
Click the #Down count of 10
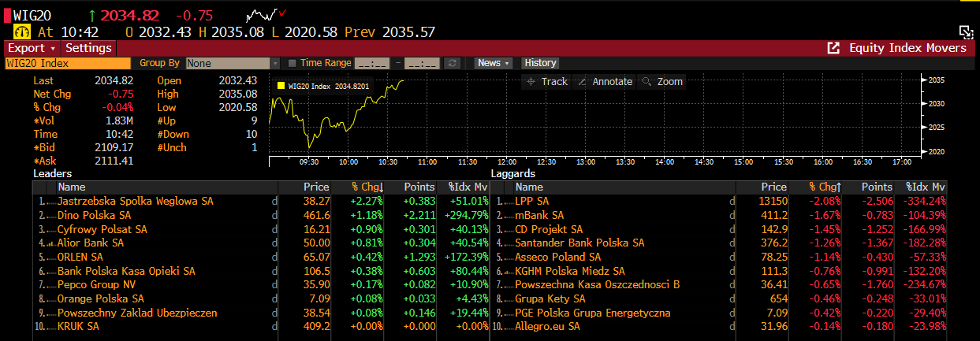click(251, 134)
